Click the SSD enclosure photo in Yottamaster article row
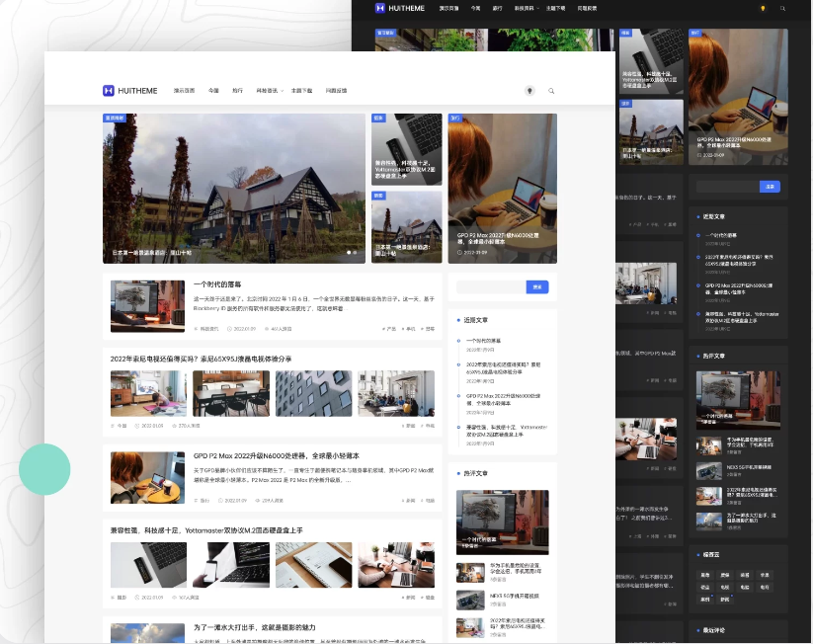This screenshot has height=644, width=813. pyautogui.click(x=148, y=565)
